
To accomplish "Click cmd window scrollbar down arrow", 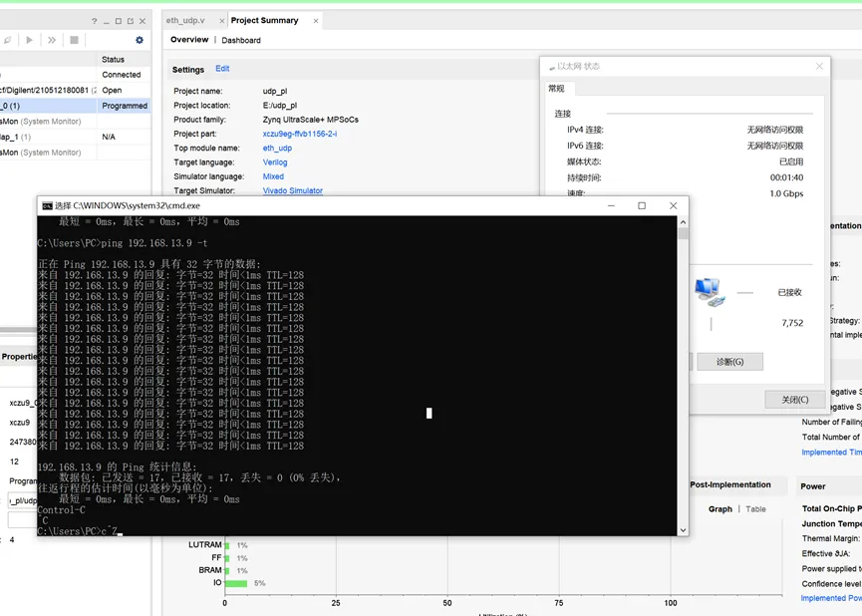I will click(x=683, y=530).
